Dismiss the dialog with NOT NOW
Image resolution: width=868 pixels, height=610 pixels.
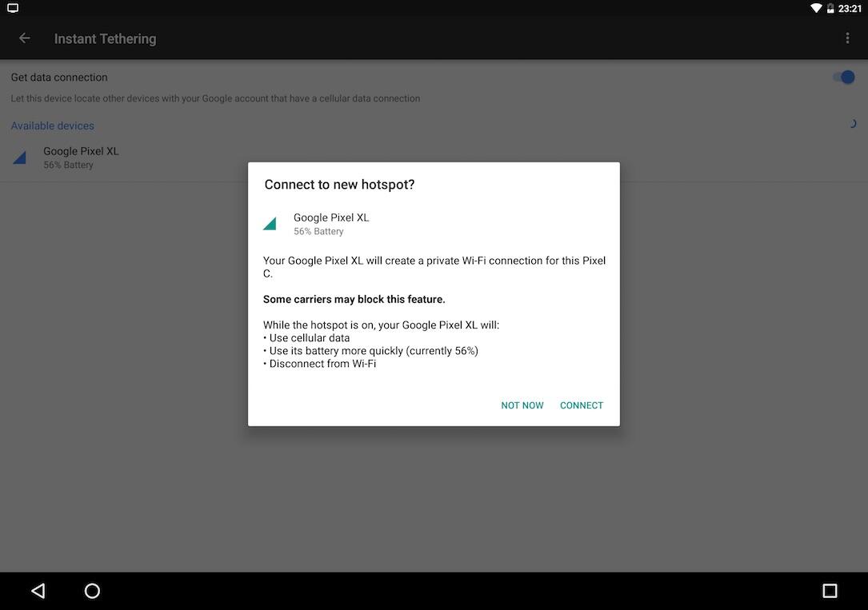(522, 405)
